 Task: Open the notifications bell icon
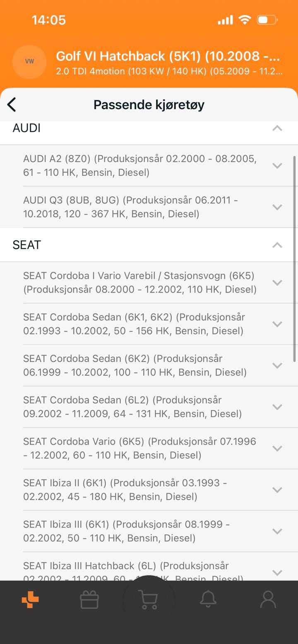[208, 599]
